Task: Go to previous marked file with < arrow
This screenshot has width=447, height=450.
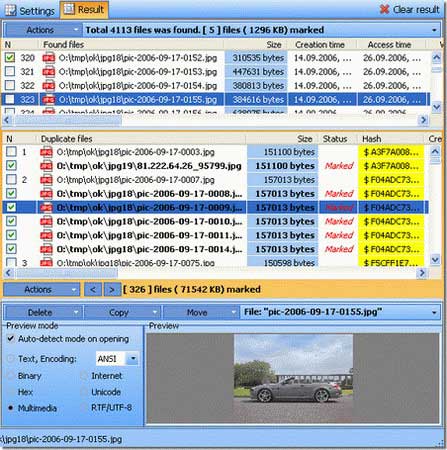Action: tap(93, 289)
